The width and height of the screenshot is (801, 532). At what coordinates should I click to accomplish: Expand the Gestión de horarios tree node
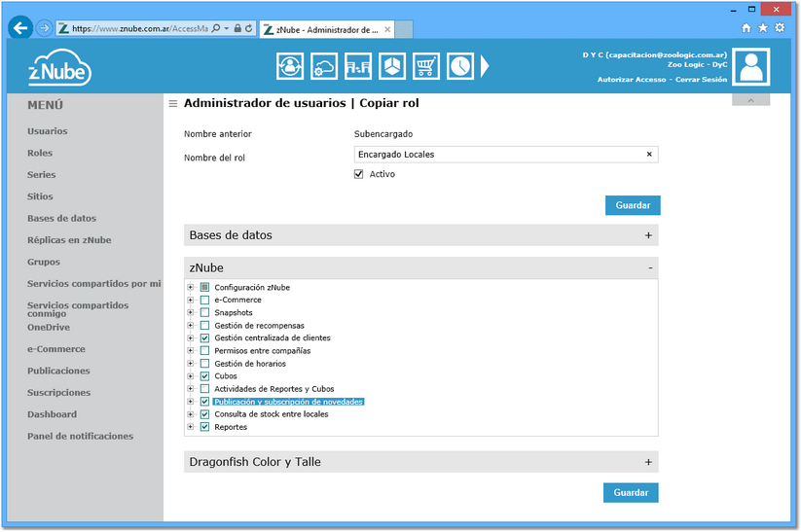tap(191, 364)
